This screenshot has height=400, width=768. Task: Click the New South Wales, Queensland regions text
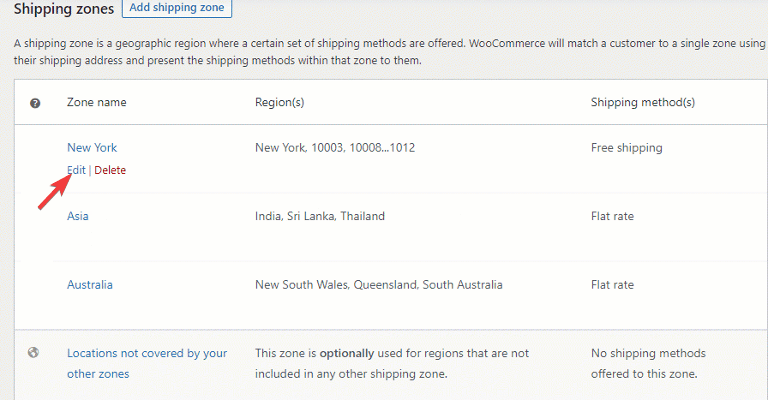(x=379, y=284)
